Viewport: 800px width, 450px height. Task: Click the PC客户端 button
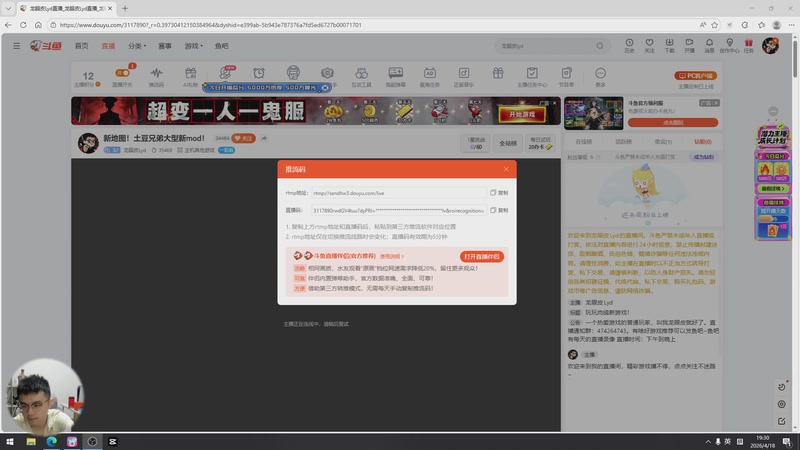[695, 76]
